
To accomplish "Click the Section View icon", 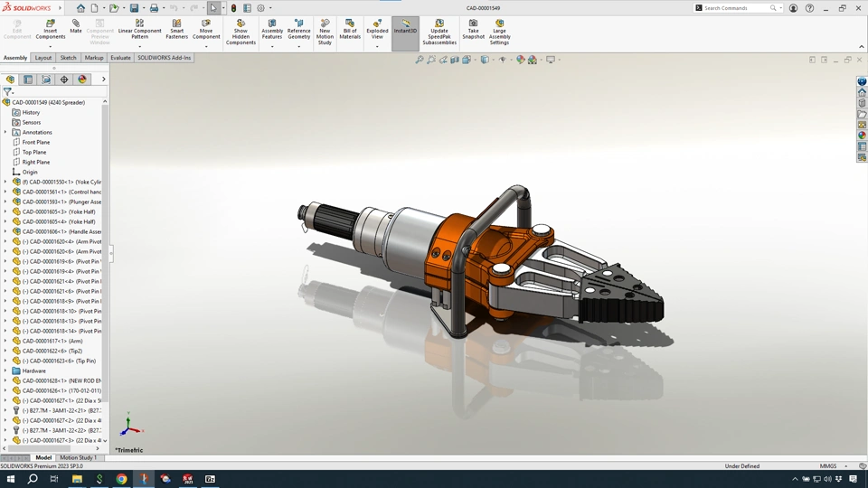I will [455, 60].
